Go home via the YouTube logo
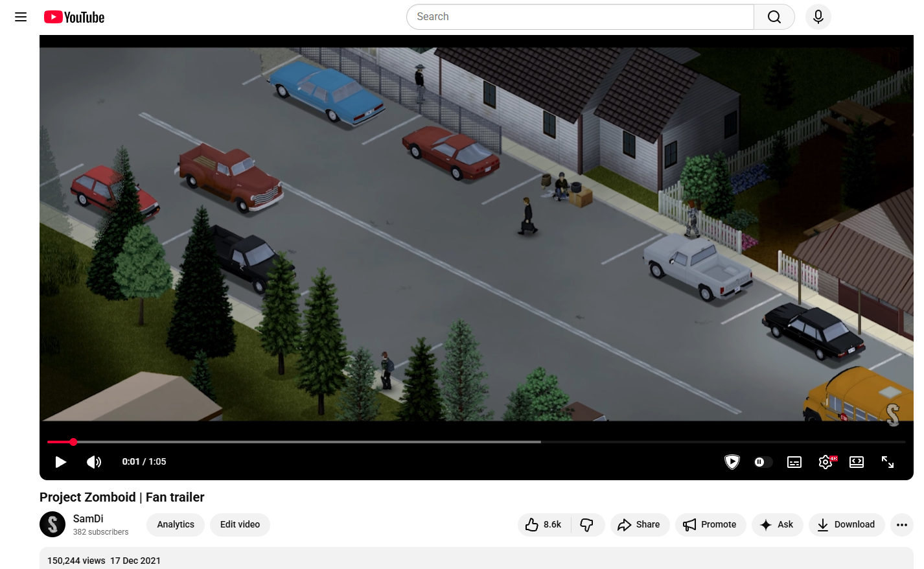This screenshot has height=569, width=924. (73, 17)
